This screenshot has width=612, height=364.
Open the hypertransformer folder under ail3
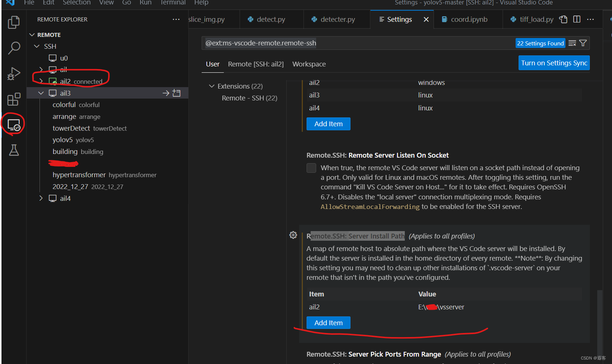click(x=105, y=175)
